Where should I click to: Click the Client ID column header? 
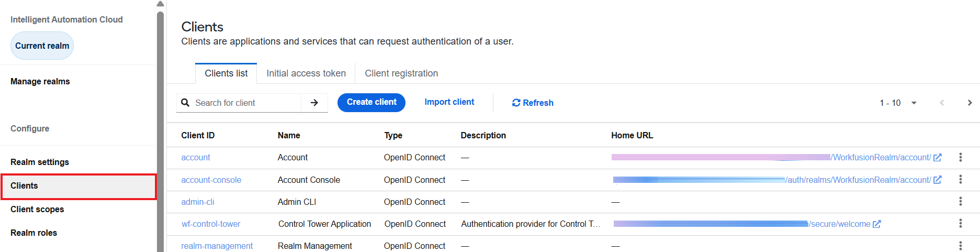[198, 135]
